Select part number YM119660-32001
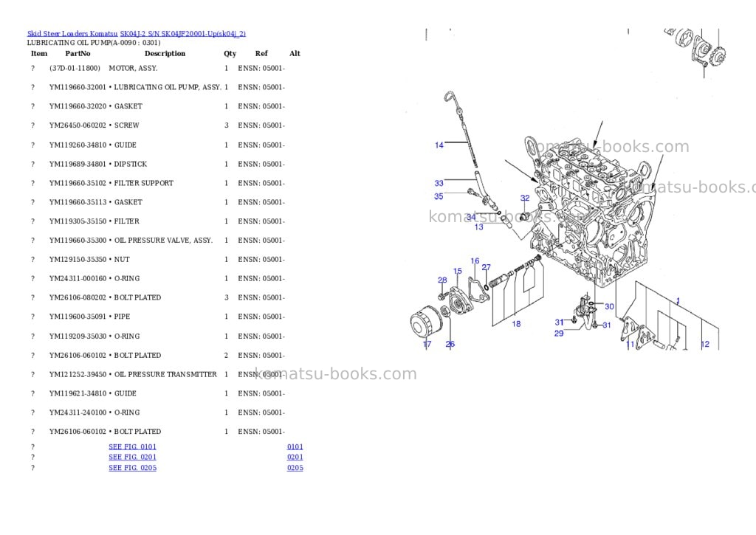 pos(78,87)
